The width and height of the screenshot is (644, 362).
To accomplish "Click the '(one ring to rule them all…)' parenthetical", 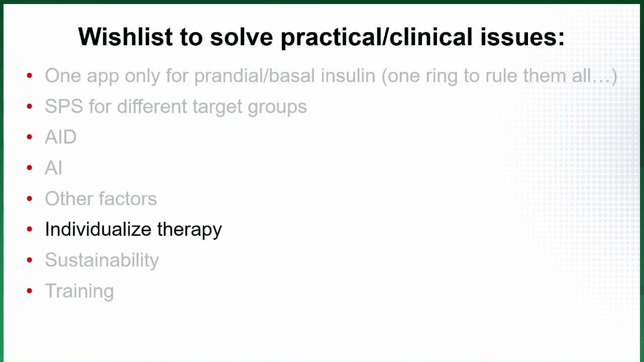I will tap(499, 76).
